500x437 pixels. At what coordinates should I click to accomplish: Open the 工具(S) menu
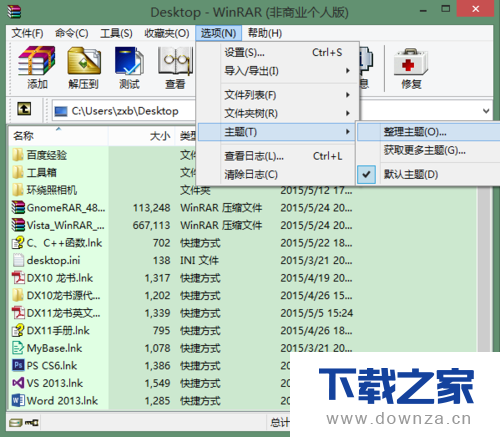[116, 33]
